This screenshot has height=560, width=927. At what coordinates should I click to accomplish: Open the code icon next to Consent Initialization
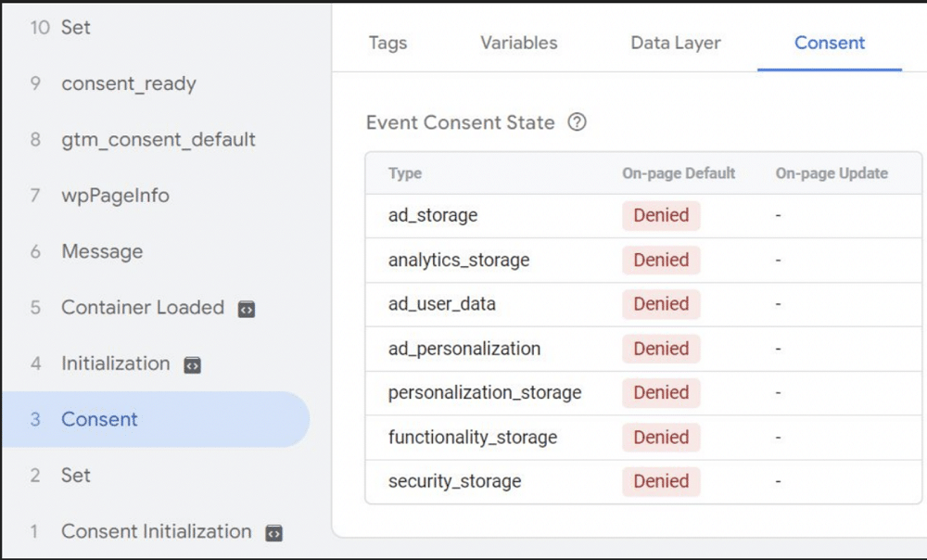coord(273,532)
